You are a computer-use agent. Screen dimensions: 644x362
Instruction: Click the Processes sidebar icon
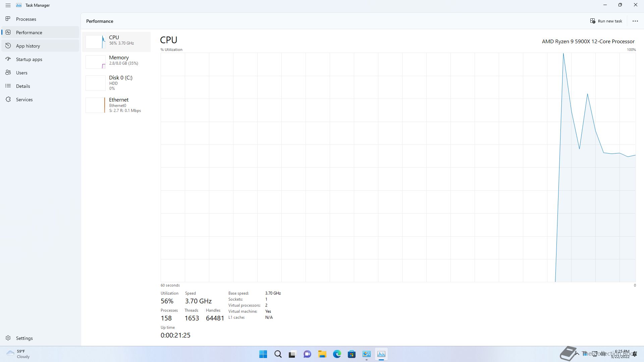click(8, 19)
